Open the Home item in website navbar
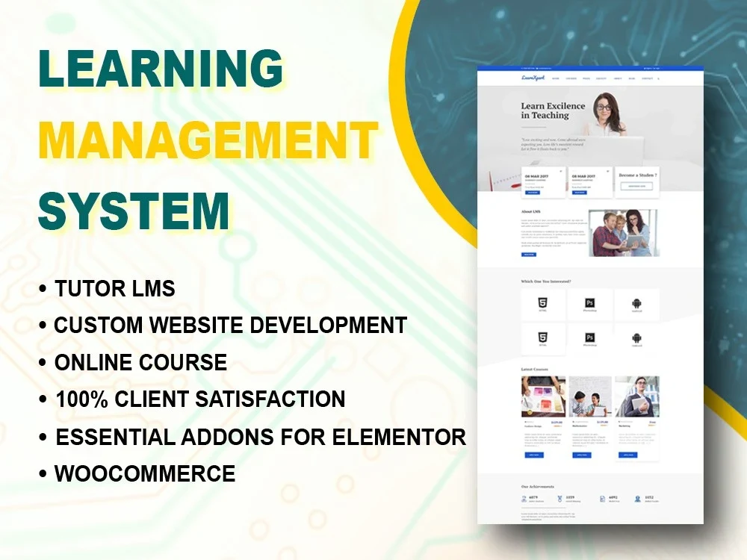Screen dimensions: 747x560 [x=556, y=78]
